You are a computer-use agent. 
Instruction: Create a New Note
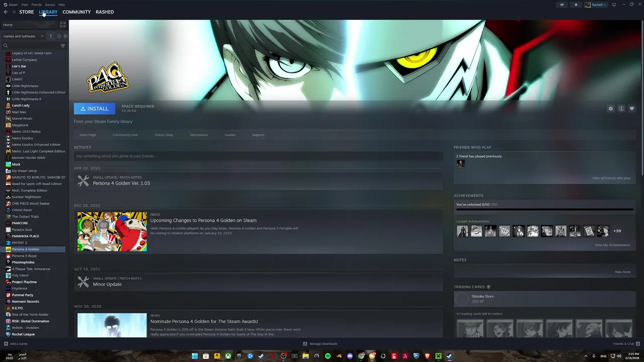622,272
